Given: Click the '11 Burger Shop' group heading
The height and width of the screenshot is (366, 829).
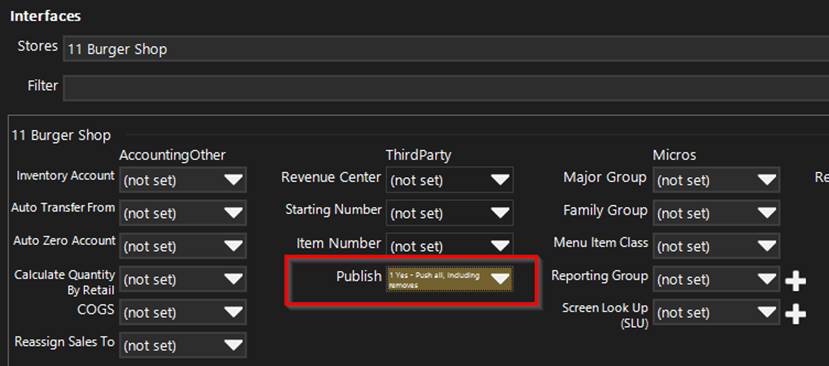Looking at the screenshot, I should pos(61,135).
